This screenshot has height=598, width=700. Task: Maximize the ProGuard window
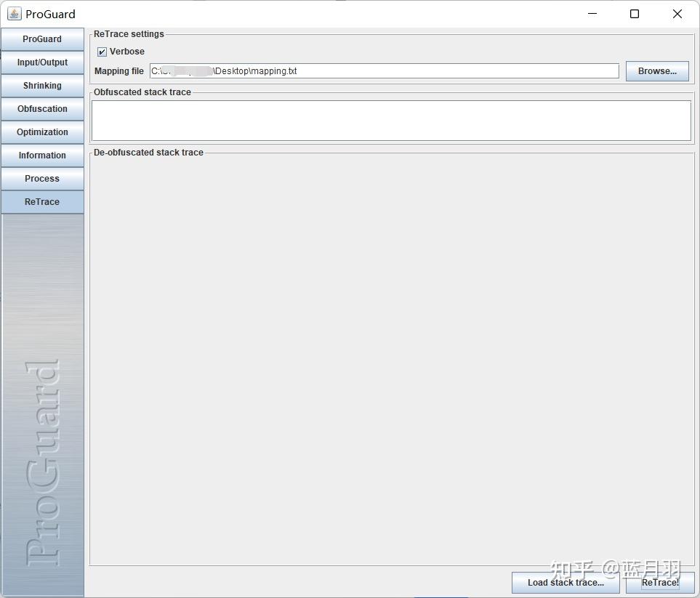(635, 14)
